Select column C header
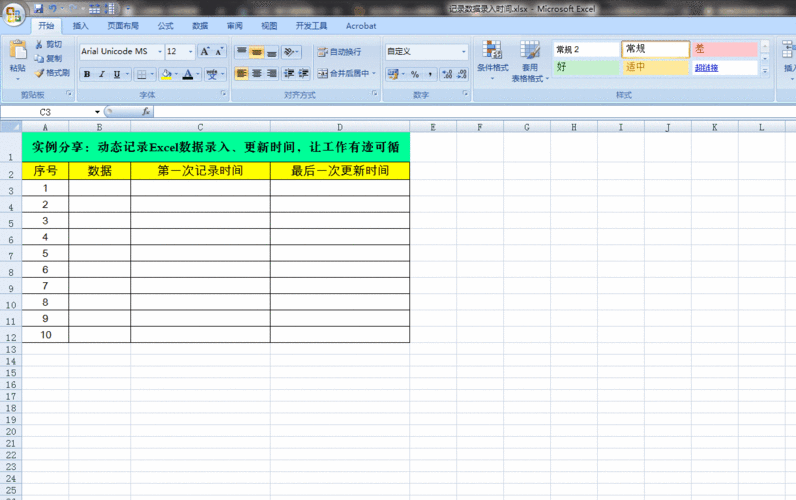Viewport: 796px width, 500px height. coord(200,127)
